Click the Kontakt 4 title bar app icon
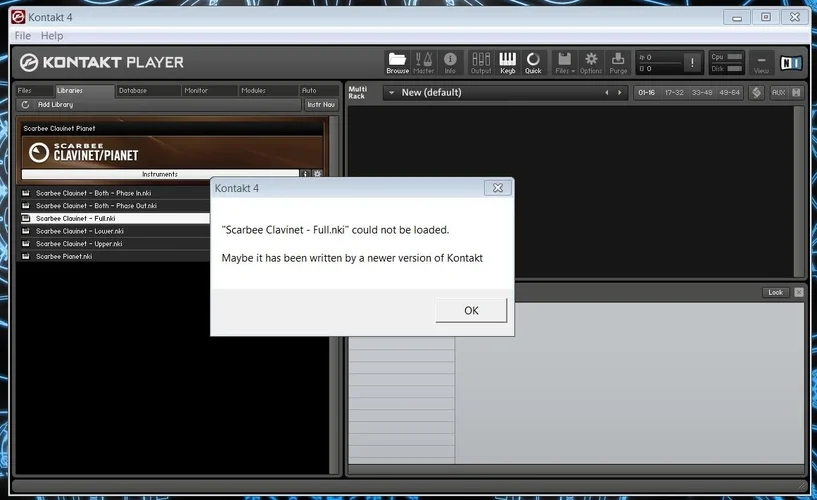Image resolution: width=817 pixels, height=500 pixels. click(x=18, y=17)
